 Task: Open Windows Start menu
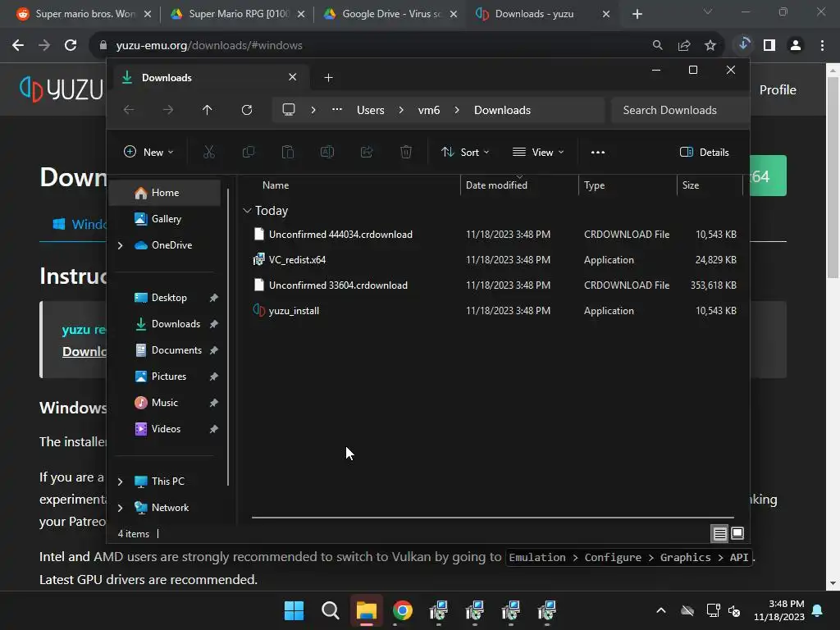[x=294, y=610]
